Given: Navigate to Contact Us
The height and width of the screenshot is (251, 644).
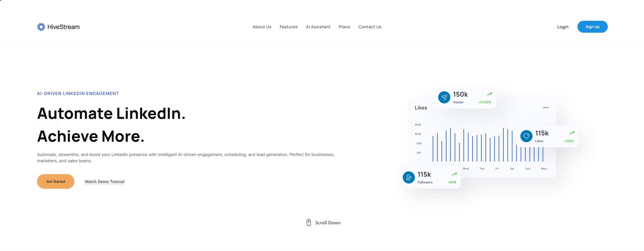Looking at the screenshot, I should click(x=370, y=27).
